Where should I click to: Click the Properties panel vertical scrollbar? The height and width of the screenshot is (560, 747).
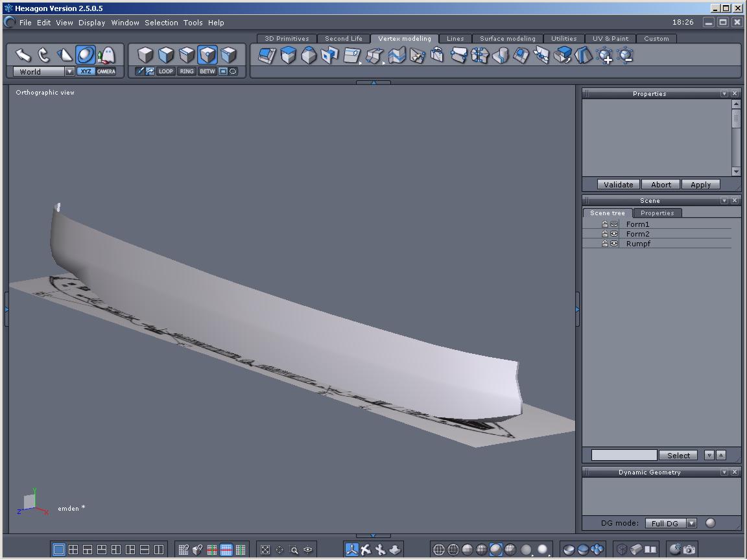736,120
